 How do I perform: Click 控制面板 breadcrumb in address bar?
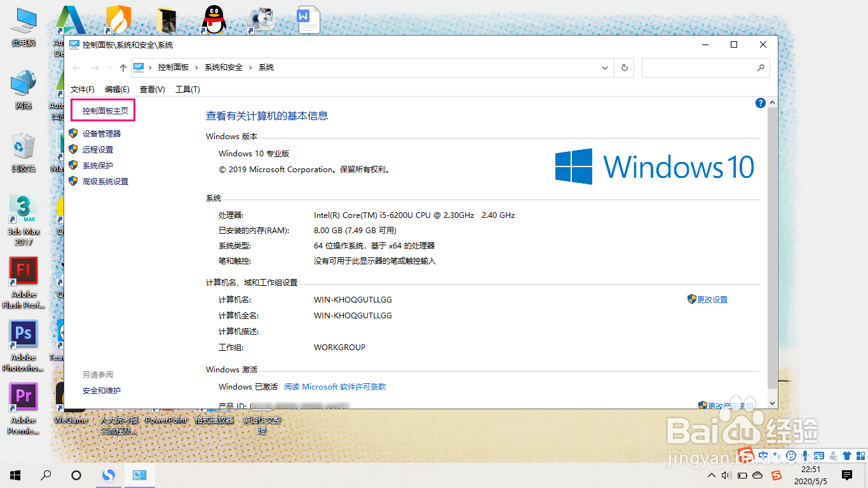coord(173,67)
